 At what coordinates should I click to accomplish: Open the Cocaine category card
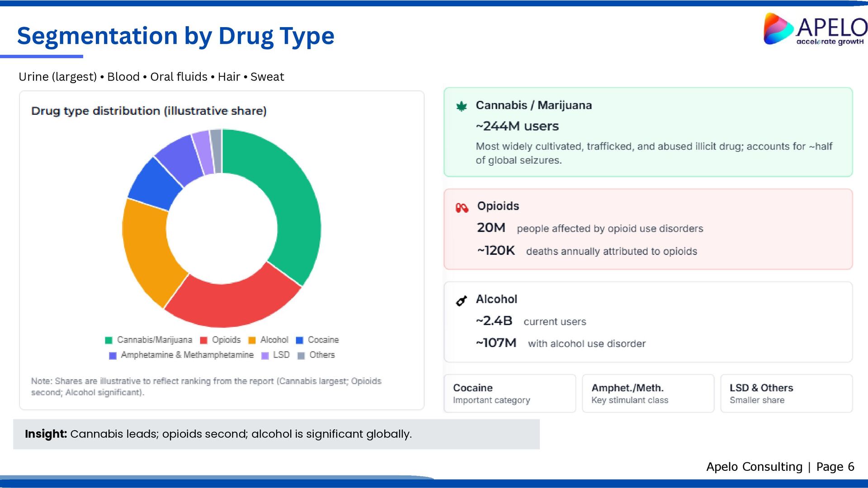(x=509, y=394)
